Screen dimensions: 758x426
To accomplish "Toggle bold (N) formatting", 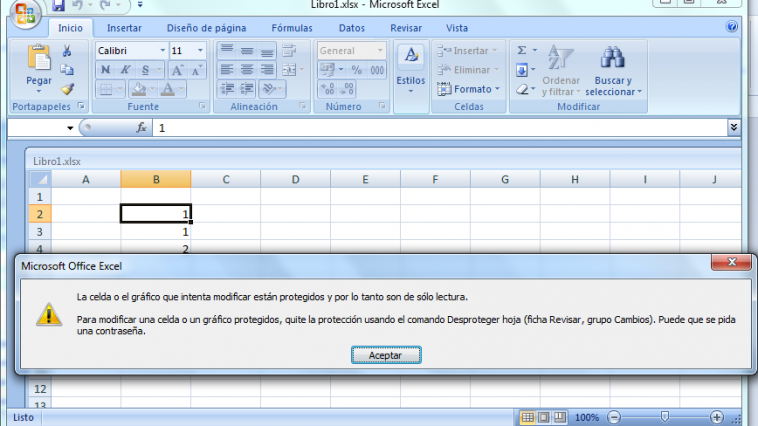I will click(105, 70).
